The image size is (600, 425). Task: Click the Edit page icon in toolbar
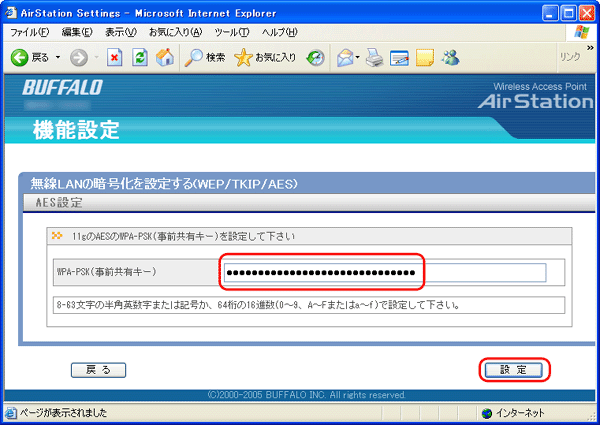point(399,59)
